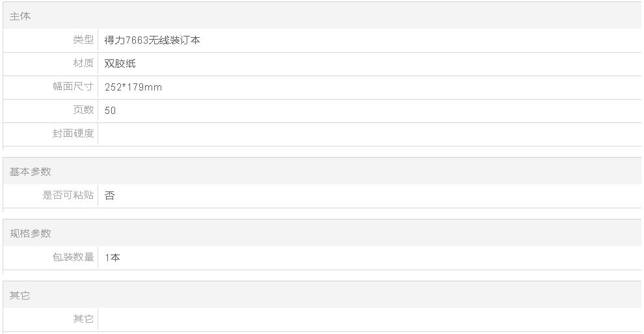Click the 规格参数 section header
644x334 pixels.
coord(31,233)
